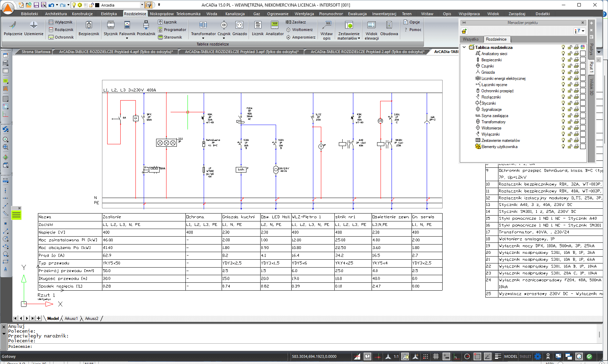Open undo history dropdown arrow

tap(57, 5)
